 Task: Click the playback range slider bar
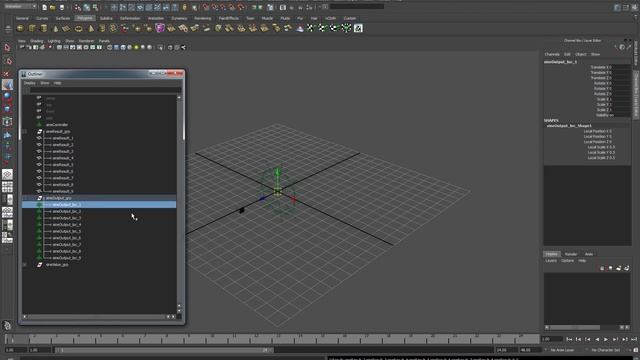point(163,350)
